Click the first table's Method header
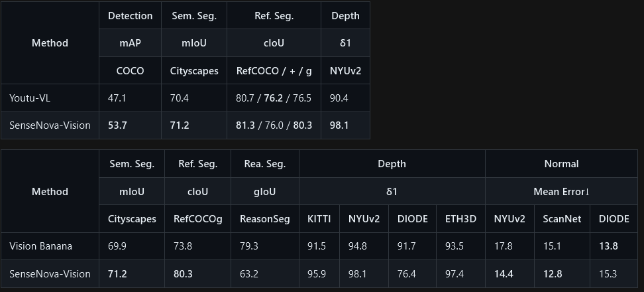The image size is (644, 292). coord(50,43)
